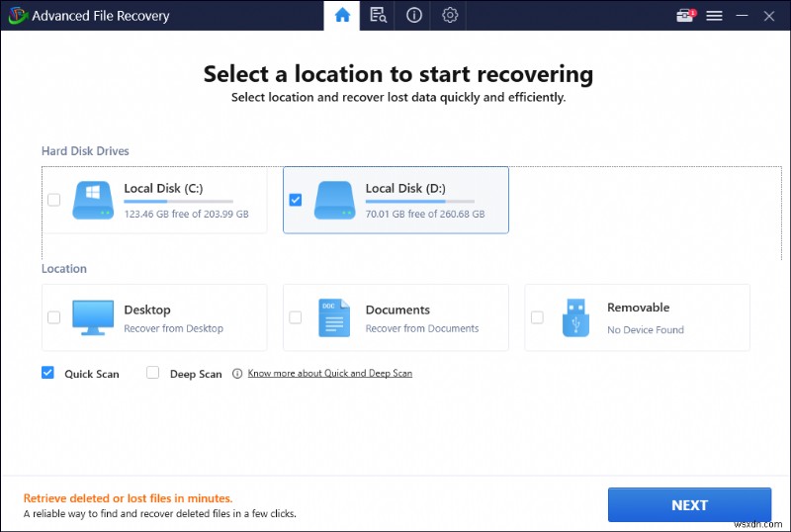This screenshot has width=791, height=532.
Task: Click 70.01 GB free of 260.68 GB text
Action: (x=425, y=214)
